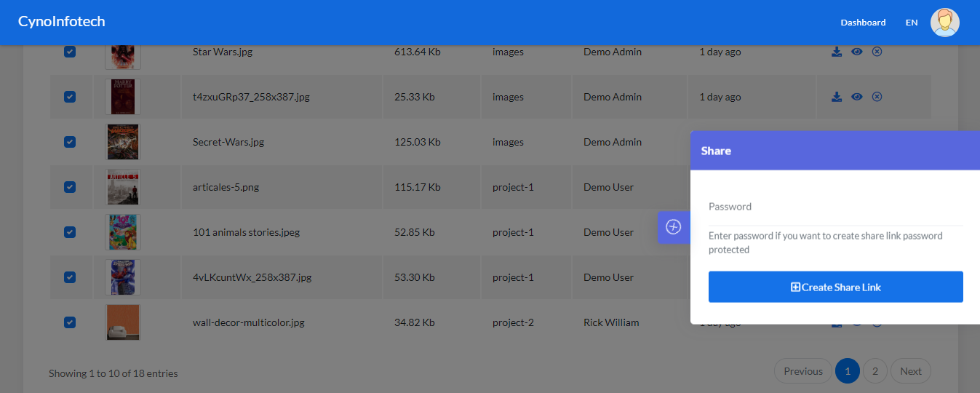
Task: Uncheck the Star Wars.jpg row checkbox
Action: [x=70, y=52]
